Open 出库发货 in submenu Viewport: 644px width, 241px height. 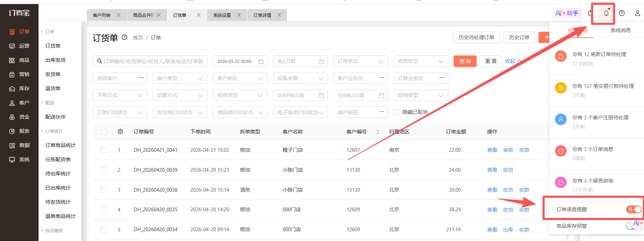[x=55, y=60]
